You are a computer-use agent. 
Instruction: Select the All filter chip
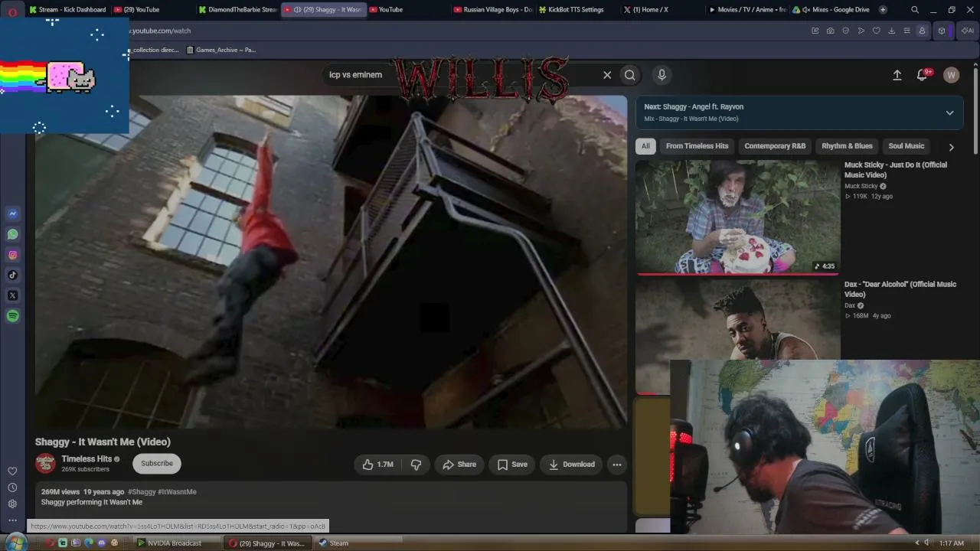[645, 146]
